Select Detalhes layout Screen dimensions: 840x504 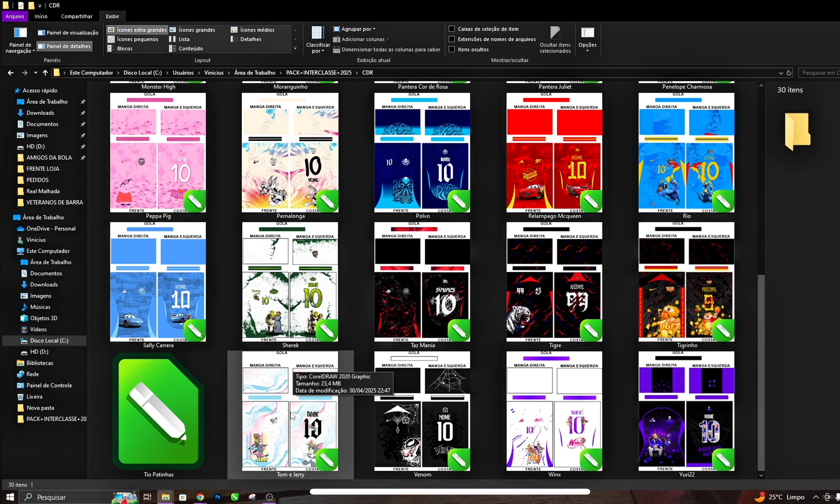point(246,39)
